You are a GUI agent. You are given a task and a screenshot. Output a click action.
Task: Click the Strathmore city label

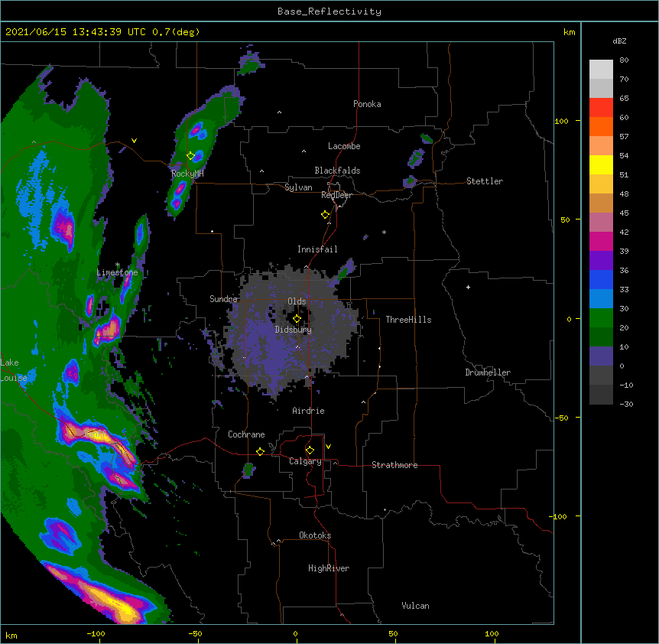[x=394, y=465]
